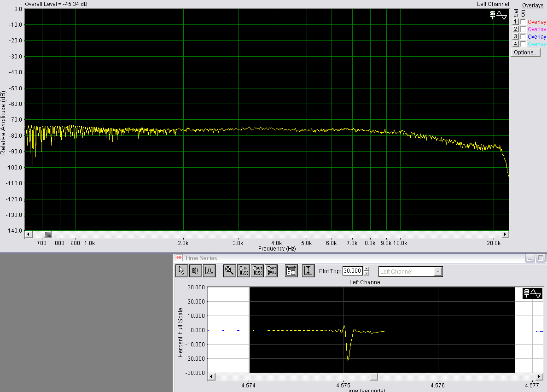Select the magnifier zoom tool
547x392 pixels.
[229, 271]
